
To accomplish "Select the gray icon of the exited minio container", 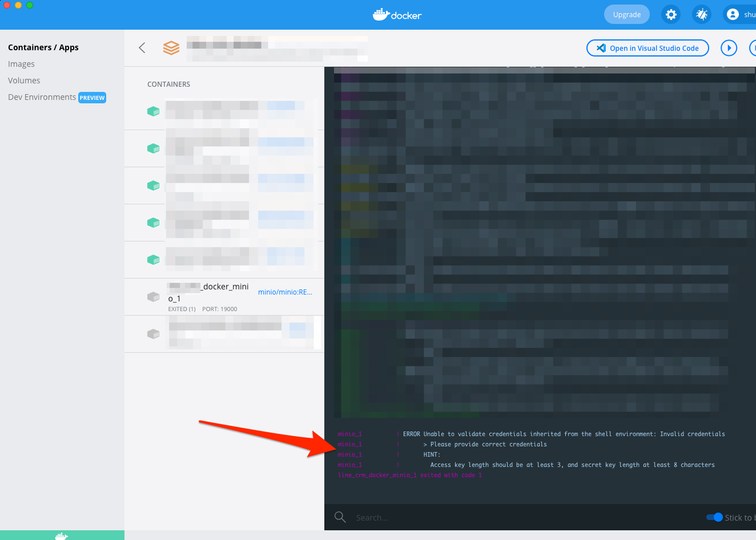I will pos(153,297).
